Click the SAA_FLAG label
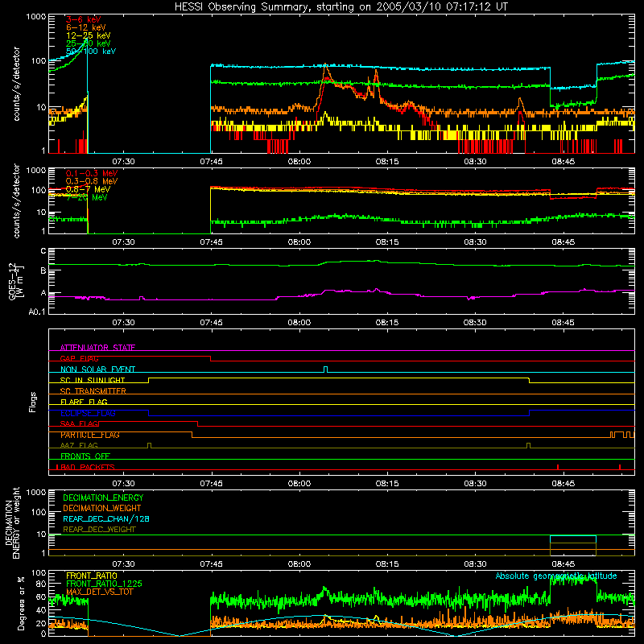The image size is (644, 644). click(79, 423)
